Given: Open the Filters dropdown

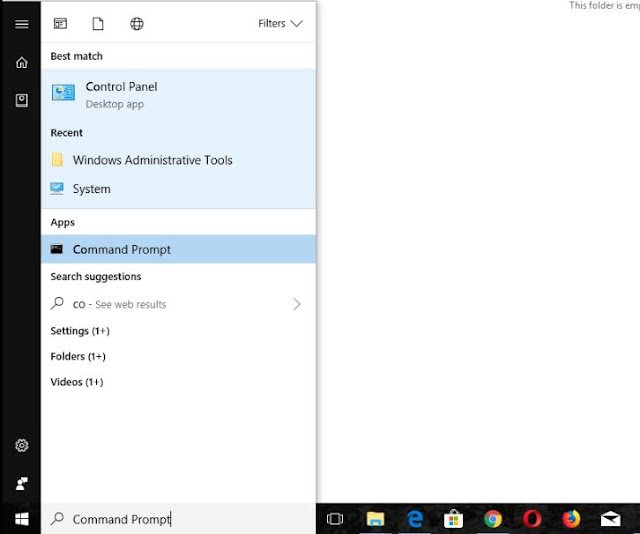Looking at the screenshot, I should (280, 24).
